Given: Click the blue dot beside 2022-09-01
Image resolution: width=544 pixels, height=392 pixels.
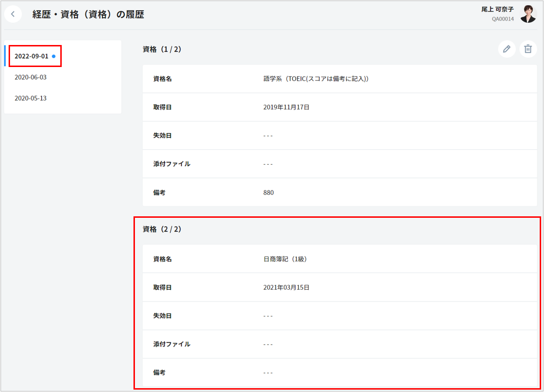Looking at the screenshot, I should coord(54,56).
